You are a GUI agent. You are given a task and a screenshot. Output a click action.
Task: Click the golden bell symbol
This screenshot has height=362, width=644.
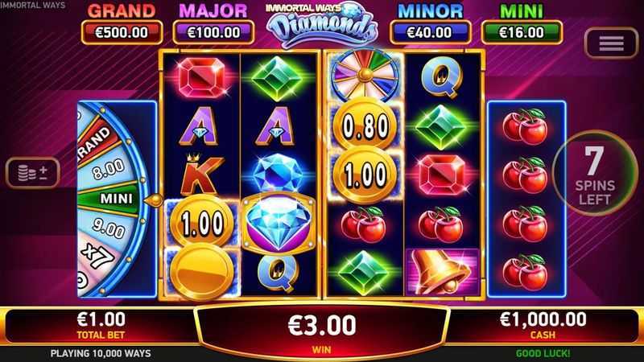click(x=442, y=271)
